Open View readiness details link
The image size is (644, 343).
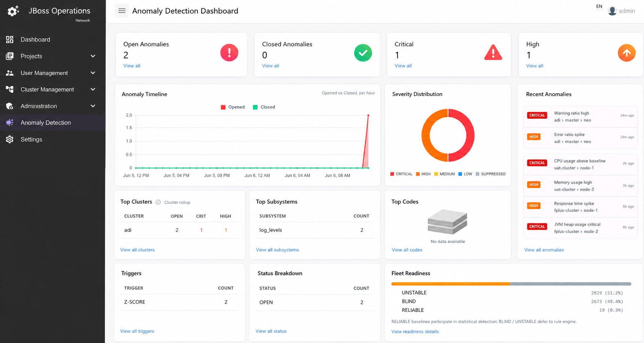pos(415,332)
